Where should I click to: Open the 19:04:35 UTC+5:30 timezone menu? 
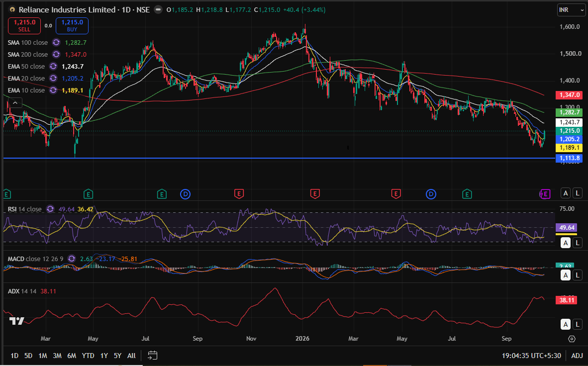[531, 356]
